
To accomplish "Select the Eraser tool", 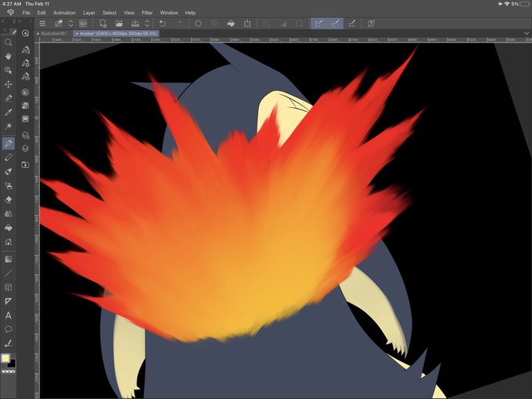I will 8,199.
